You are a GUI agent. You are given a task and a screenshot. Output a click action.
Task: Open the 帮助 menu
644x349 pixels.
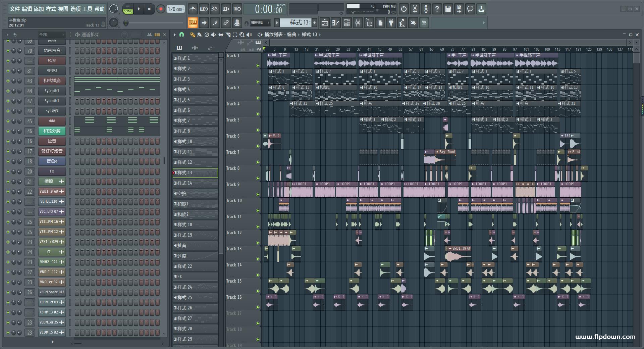100,9
